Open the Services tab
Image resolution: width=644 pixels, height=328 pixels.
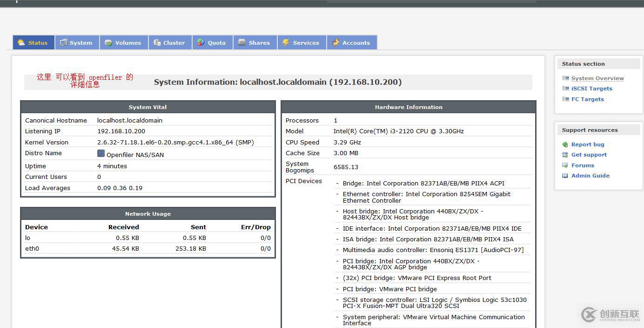(x=306, y=43)
